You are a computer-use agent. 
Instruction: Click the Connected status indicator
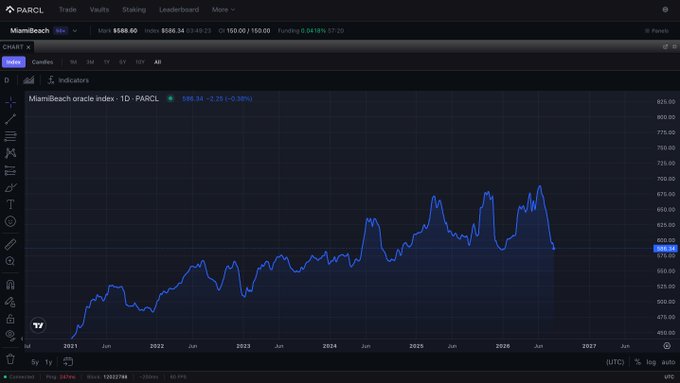(19, 377)
